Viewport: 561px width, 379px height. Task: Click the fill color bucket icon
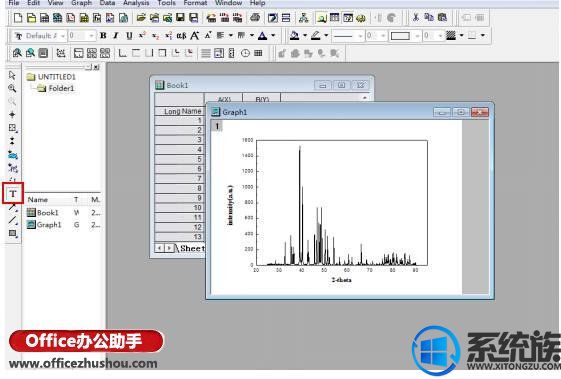294,35
